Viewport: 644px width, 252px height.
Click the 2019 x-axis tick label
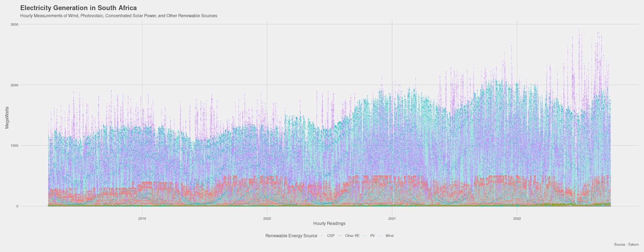pos(142,219)
